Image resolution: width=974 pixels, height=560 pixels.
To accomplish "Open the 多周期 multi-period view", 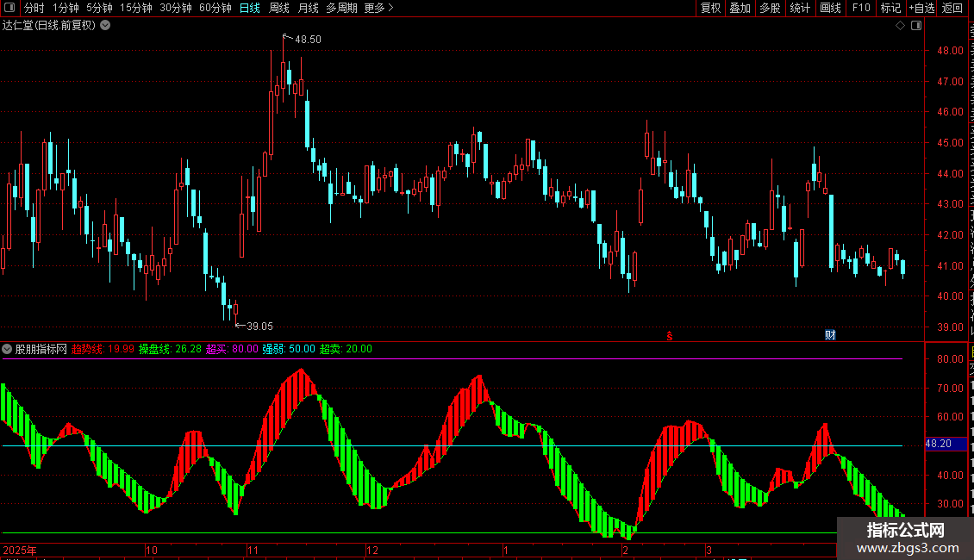I will 341,8.
